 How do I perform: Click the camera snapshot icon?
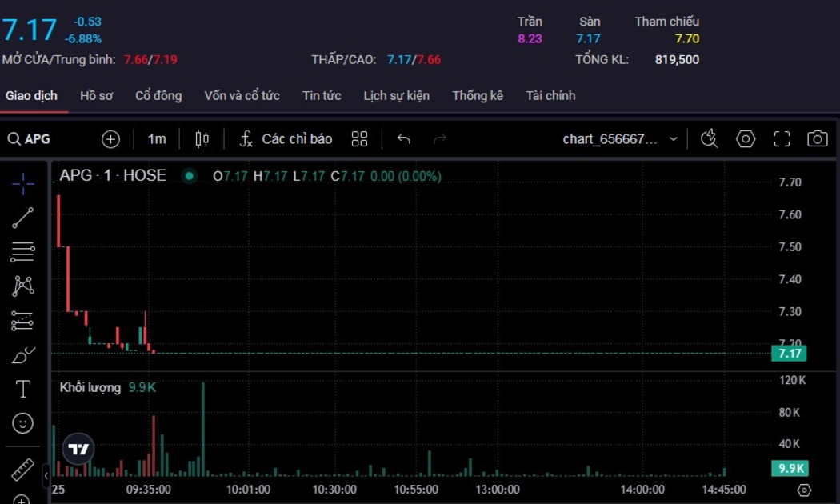[817, 139]
